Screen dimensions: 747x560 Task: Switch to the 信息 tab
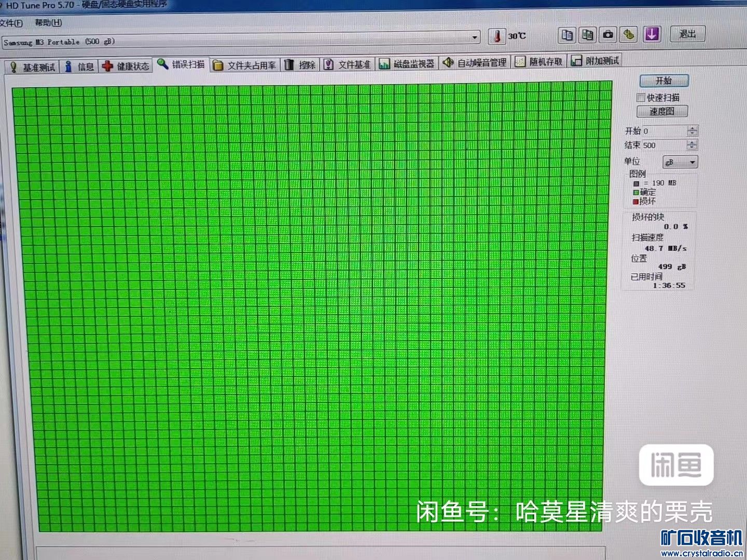(x=80, y=67)
